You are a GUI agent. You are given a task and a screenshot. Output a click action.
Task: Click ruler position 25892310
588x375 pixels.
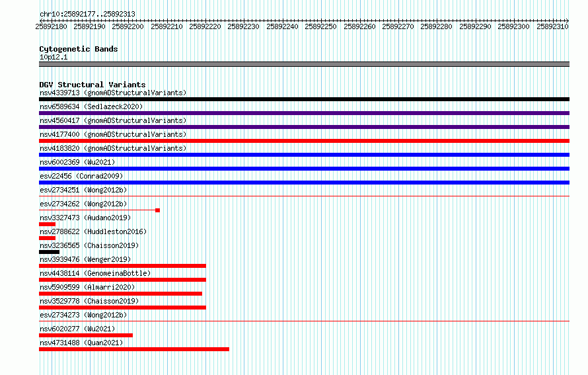click(553, 26)
